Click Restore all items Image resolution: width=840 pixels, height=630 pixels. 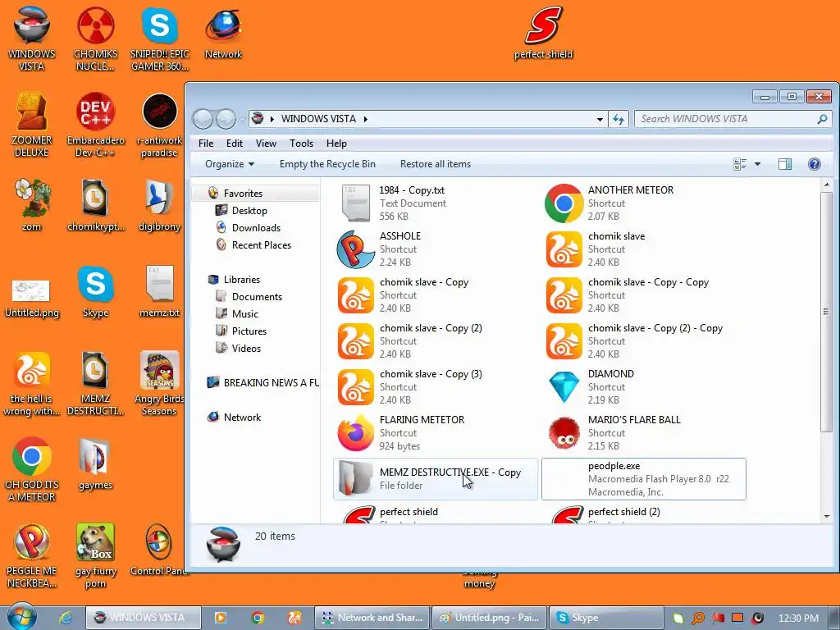(436, 164)
